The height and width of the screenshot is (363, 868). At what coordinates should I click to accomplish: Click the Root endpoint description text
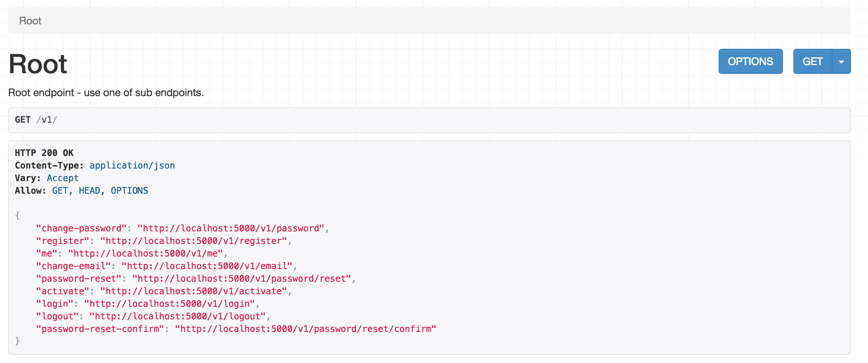[x=106, y=93]
